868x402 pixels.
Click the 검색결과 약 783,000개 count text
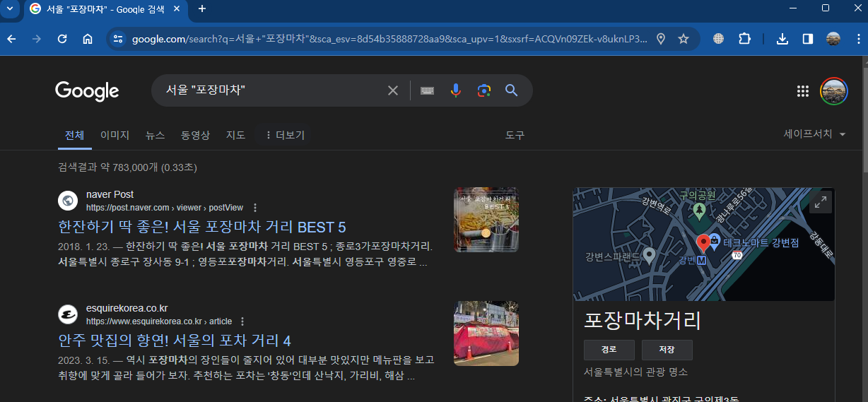(x=127, y=167)
